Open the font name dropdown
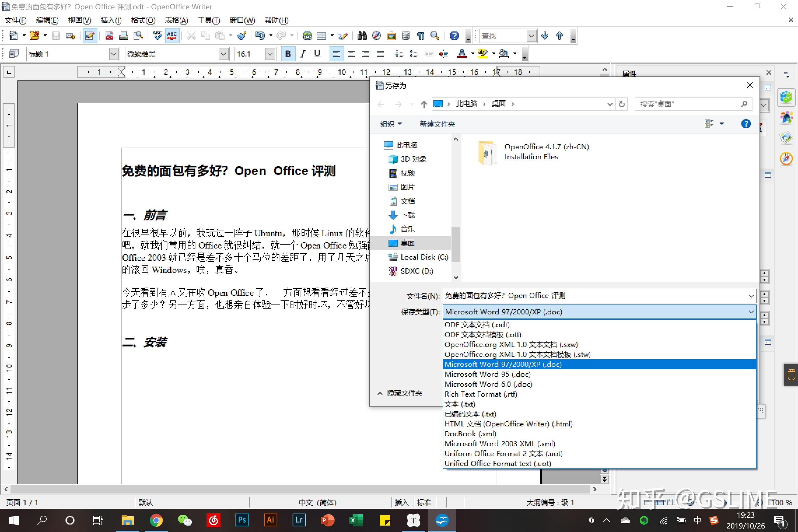The image size is (798, 532). pos(223,54)
